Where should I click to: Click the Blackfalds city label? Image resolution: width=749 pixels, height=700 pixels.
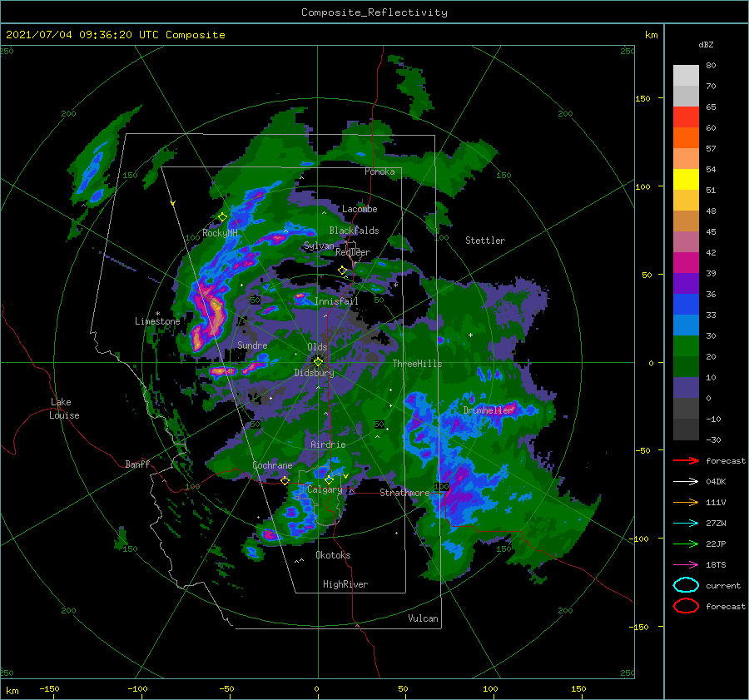point(354,231)
